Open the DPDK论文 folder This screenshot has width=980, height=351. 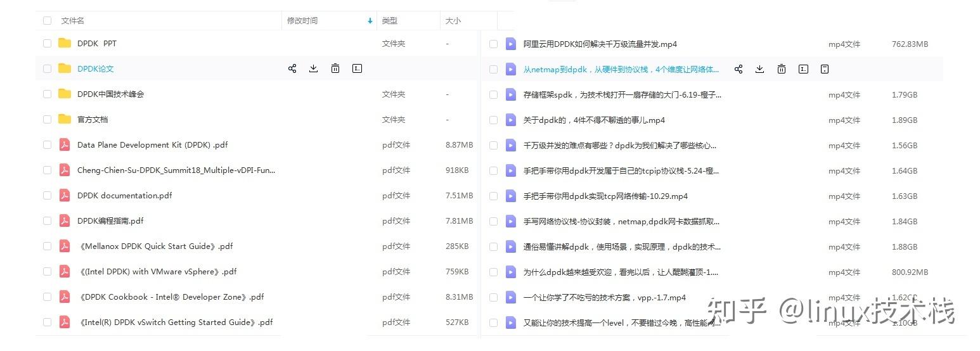pos(96,68)
